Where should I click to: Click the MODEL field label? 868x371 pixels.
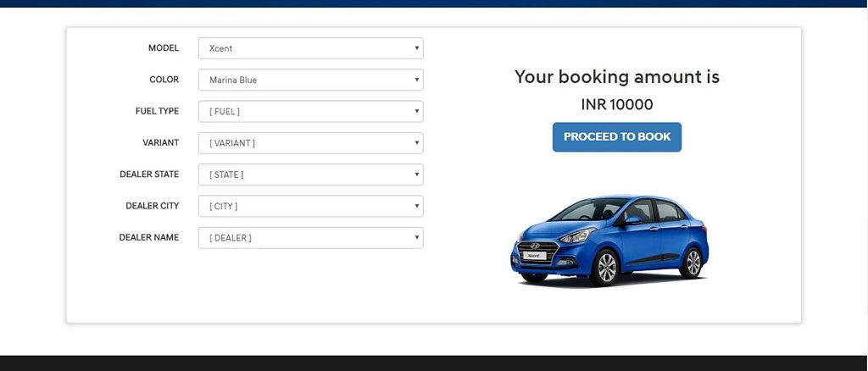pyautogui.click(x=164, y=48)
